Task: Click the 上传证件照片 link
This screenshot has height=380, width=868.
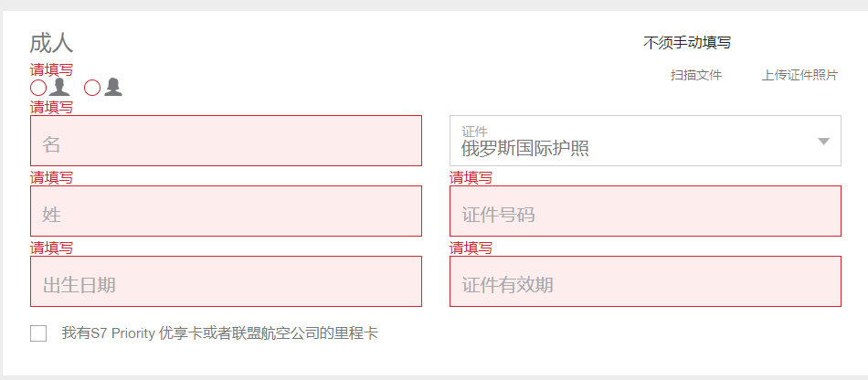Action: (799, 75)
